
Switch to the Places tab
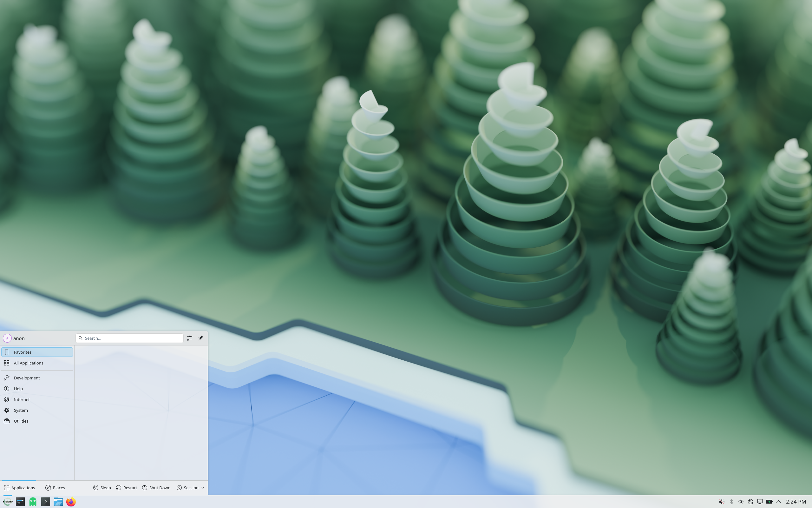point(56,488)
